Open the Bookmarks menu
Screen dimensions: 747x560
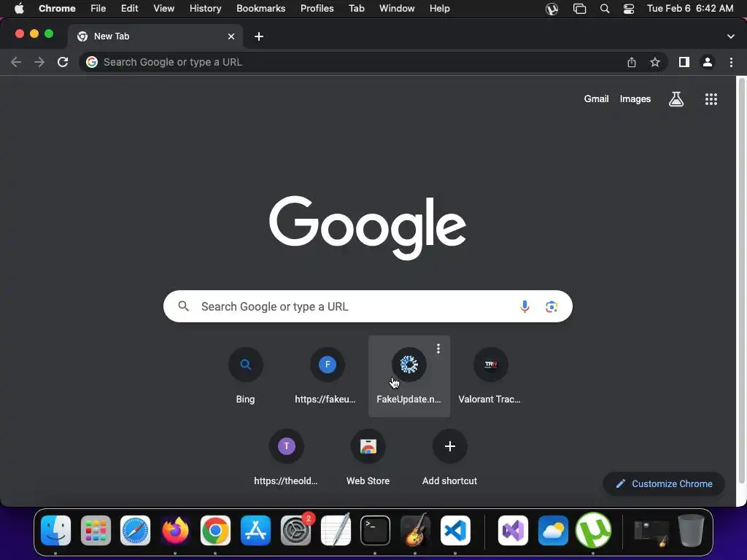coord(260,9)
